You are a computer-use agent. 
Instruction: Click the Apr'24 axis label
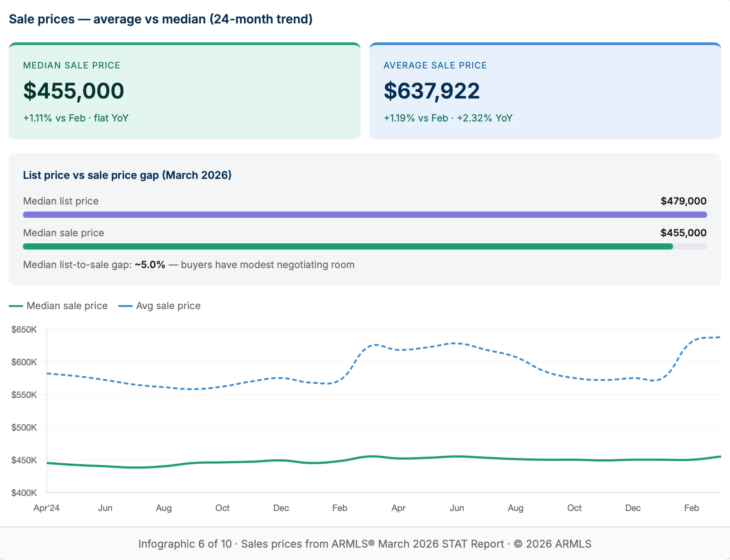(x=46, y=508)
